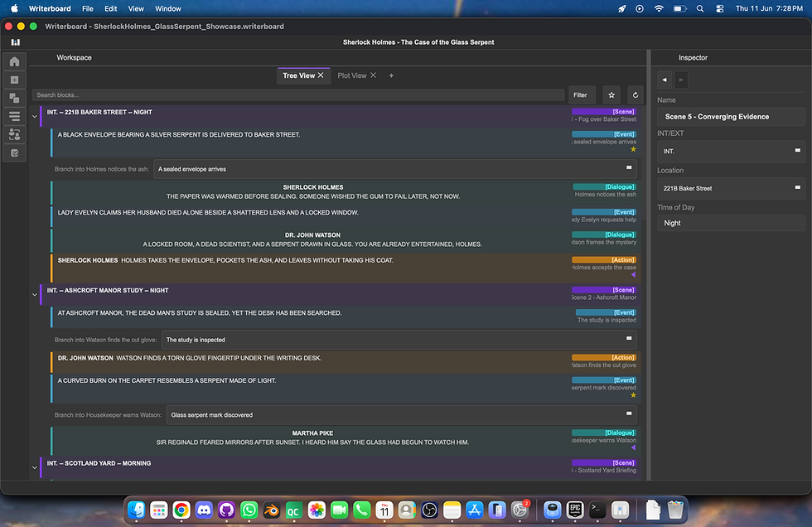The height and width of the screenshot is (527, 812).
Task: Open Discord from the dock
Action: tap(204, 510)
